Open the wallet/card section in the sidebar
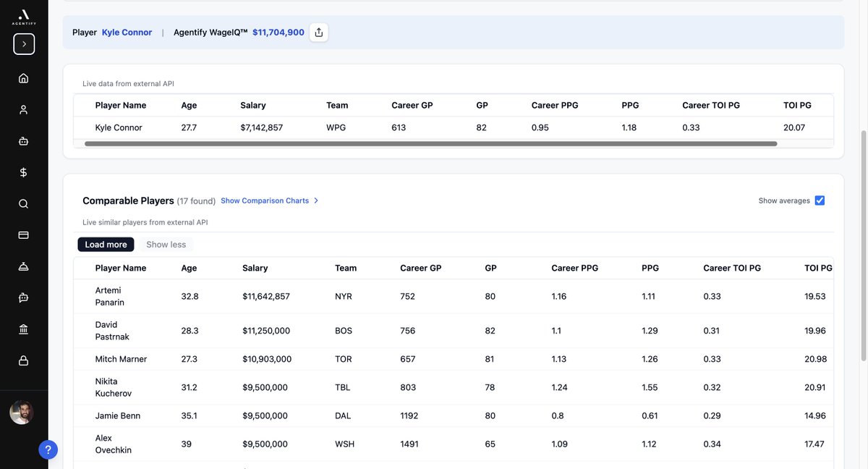 (22, 234)
